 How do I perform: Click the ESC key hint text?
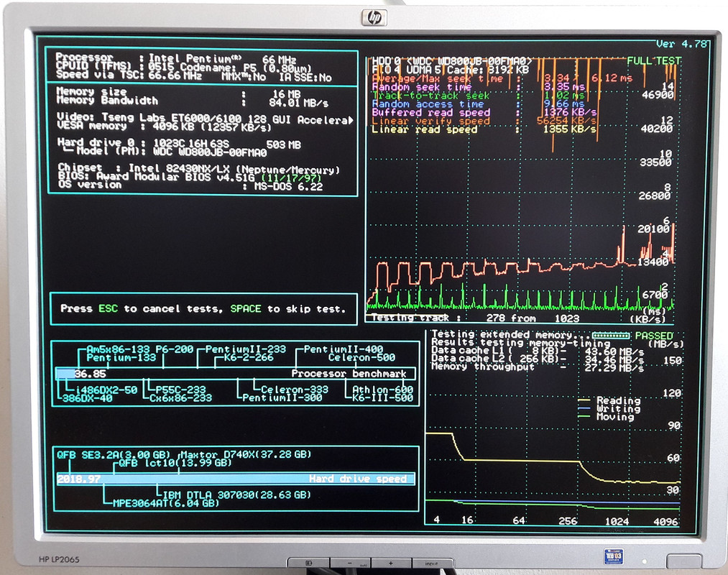point(108,308)
